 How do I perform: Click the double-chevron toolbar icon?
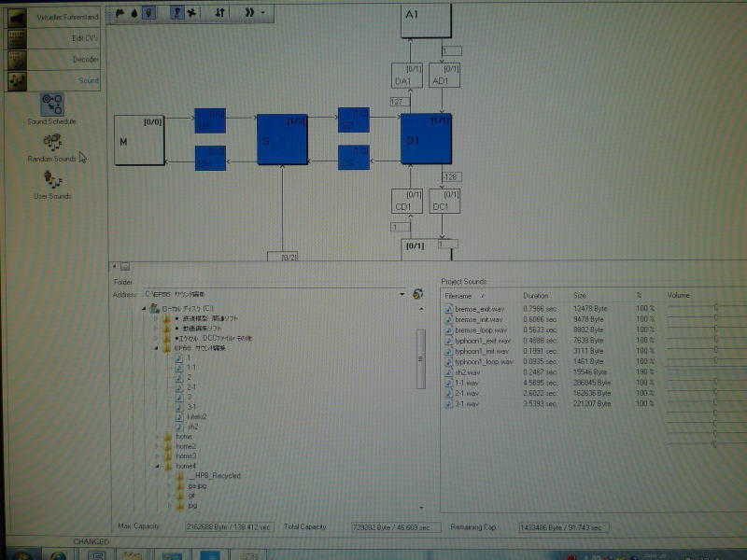click(x=249, y=13)
